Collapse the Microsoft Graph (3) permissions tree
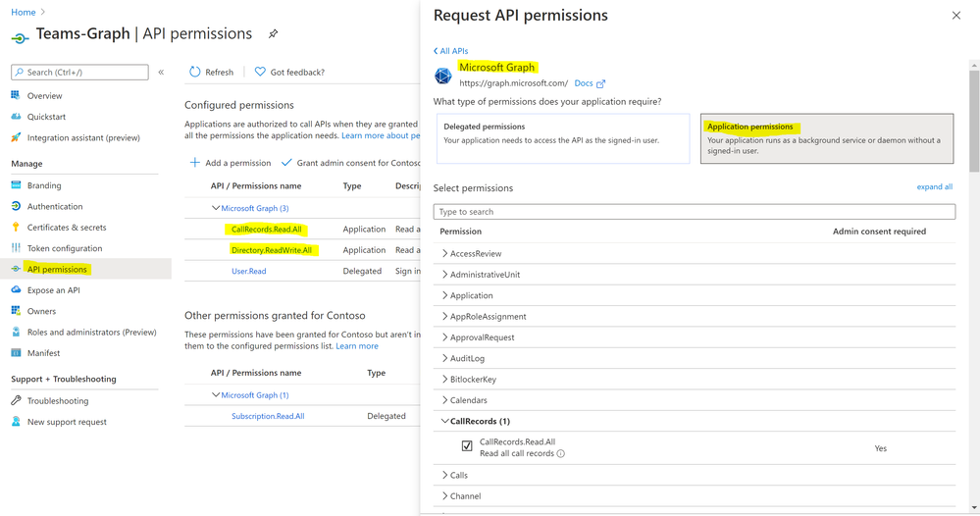The image size is (980, 516). pyautogui.click(x=216, y=208)
